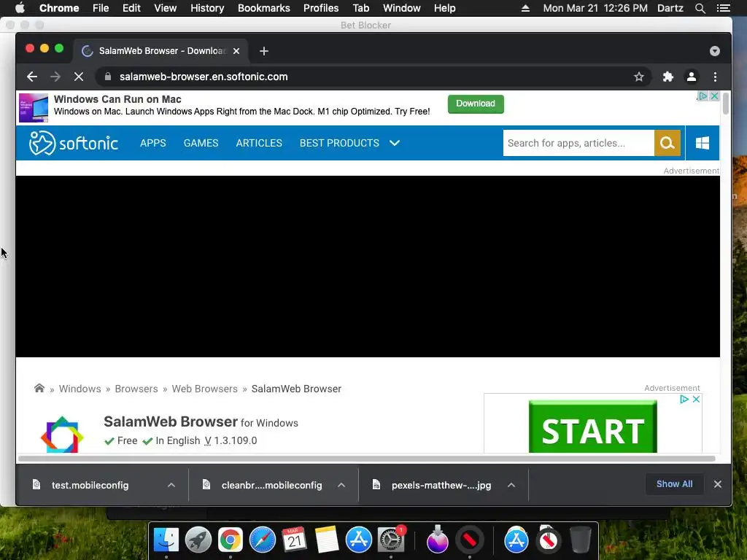747x560 pixels.
Task: Open the Chrome profile avatar icon
Action: 692,77
